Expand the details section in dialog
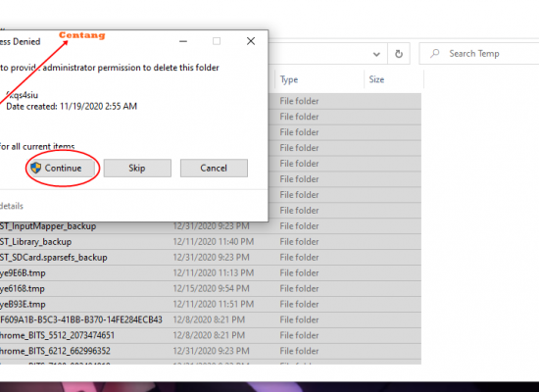Image resolution: width=539 pixels, height=392 pixels. (12, 206)
